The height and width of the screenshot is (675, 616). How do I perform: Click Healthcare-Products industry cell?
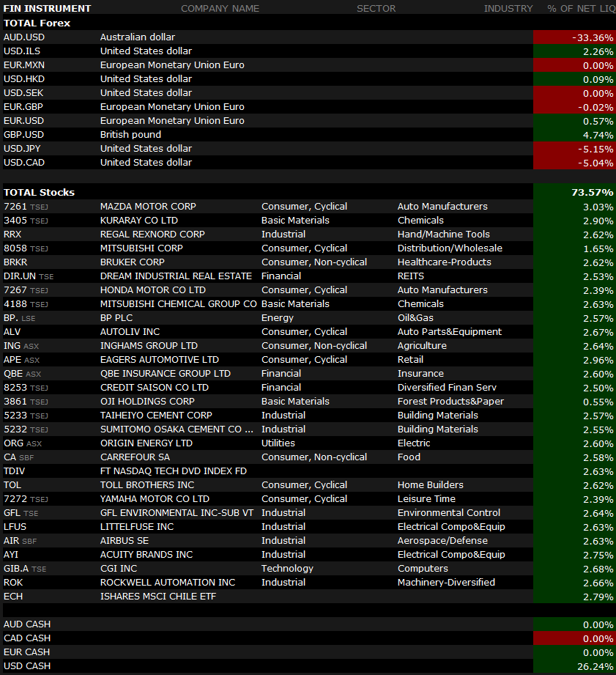[445, 262]
